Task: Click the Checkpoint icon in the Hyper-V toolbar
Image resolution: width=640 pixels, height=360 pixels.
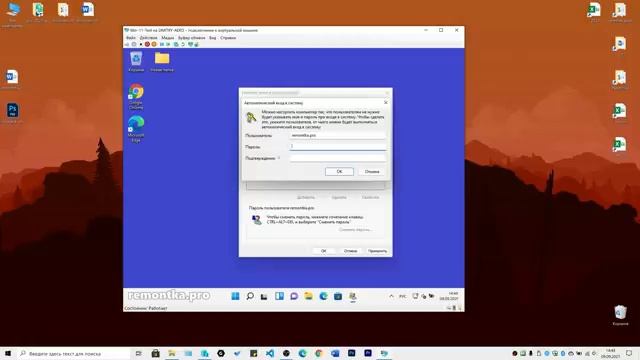Action: click(176, 44)
